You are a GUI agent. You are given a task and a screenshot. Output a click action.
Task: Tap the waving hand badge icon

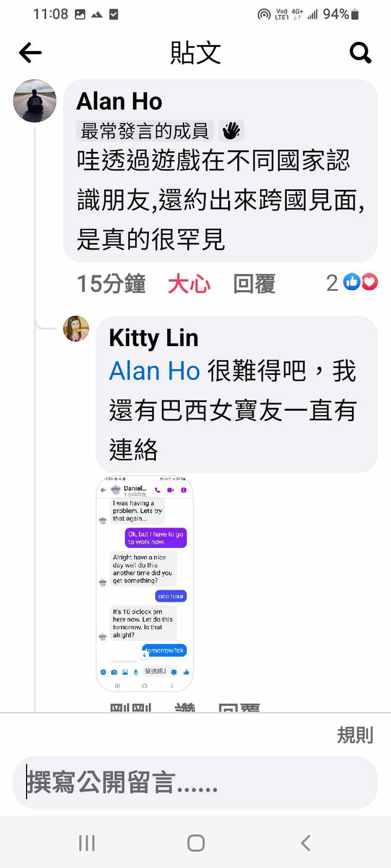click(231, 131)
